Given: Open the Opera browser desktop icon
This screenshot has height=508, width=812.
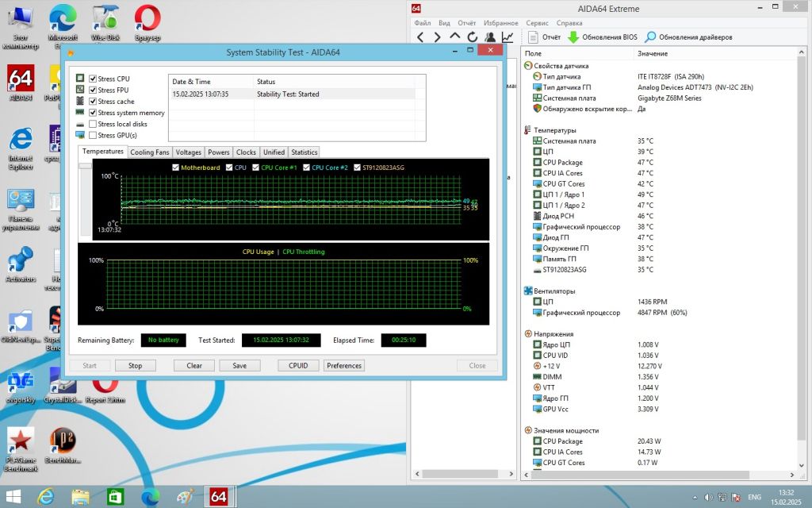Looking at the screenshot, I should pos(147,24).
